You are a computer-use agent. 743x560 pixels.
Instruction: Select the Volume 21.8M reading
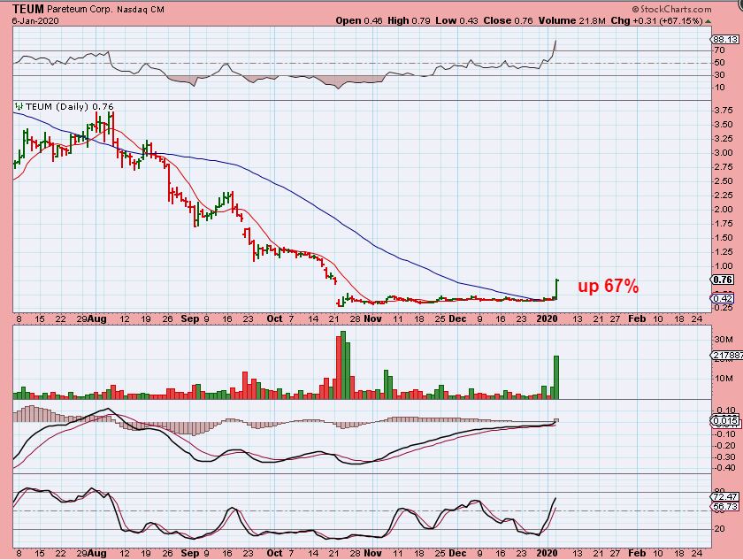[x=572, y=21]
